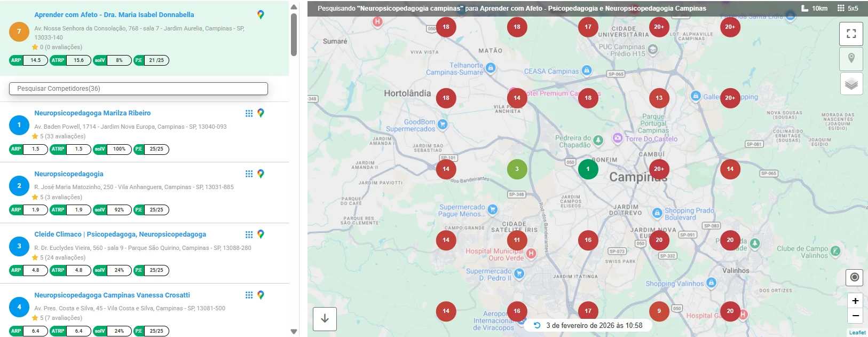This screenshot has height=337, width=868.
Task: Click ATRP 15.6 metric pill
Action: pos(71,60)
